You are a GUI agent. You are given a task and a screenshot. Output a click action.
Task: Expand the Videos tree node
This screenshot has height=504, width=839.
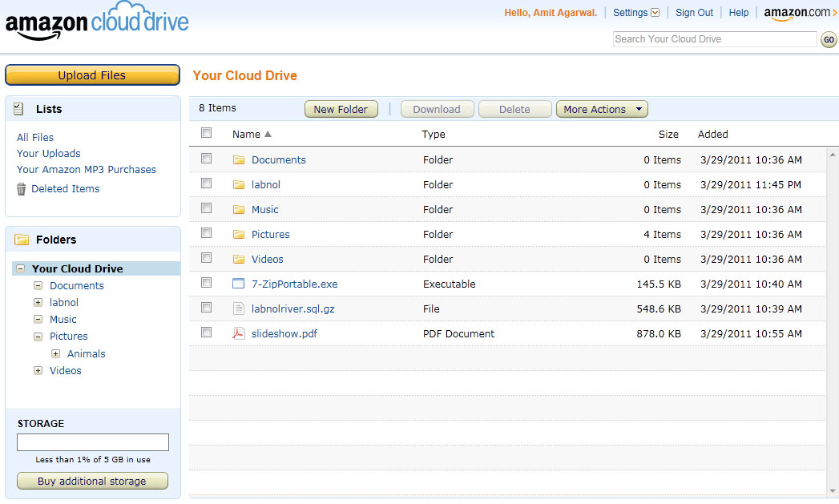[x=38, y=370]
